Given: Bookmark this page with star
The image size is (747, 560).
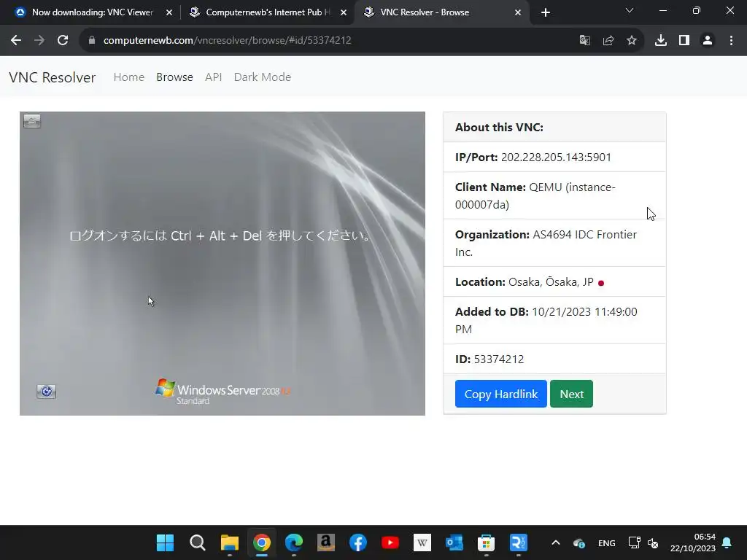Looking at the screenshot, I should point(632,41).
